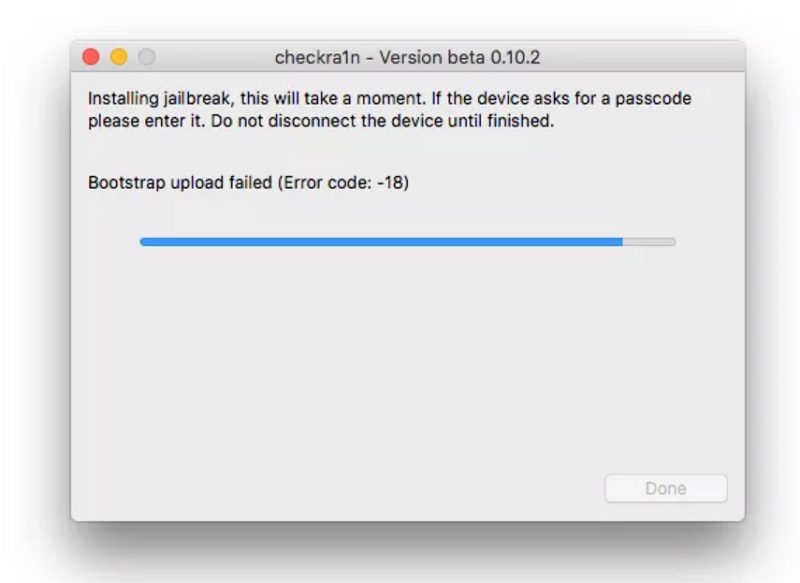Click the Done button in bottom right corner
Viewport: 800px width, 583px height.
[665, 486]
